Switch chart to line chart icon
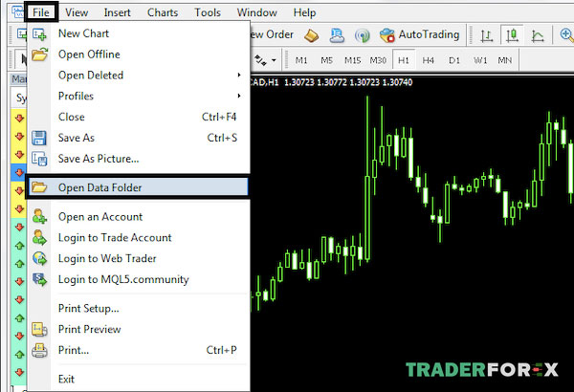Viewport: 574px width, 392px height. coord(538,35)
